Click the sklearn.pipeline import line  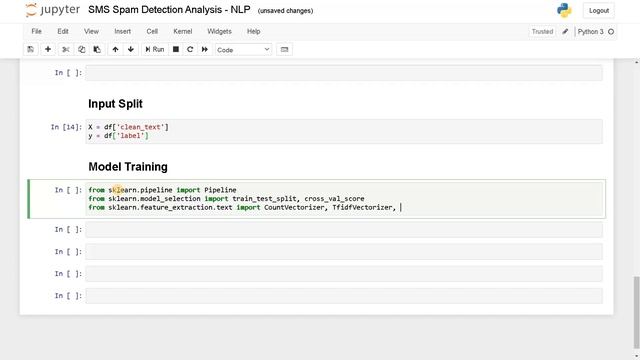point(162,190)
